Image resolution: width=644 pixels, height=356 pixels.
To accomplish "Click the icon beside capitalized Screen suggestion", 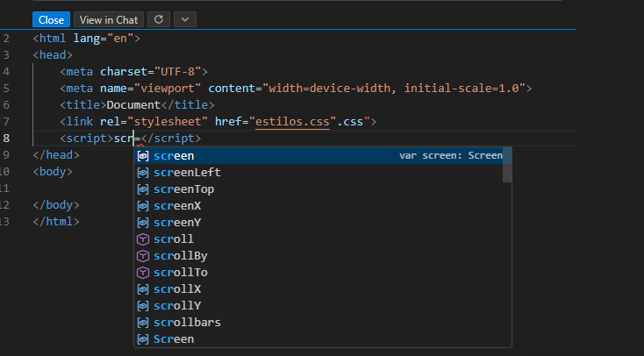I will click(144, 339).
